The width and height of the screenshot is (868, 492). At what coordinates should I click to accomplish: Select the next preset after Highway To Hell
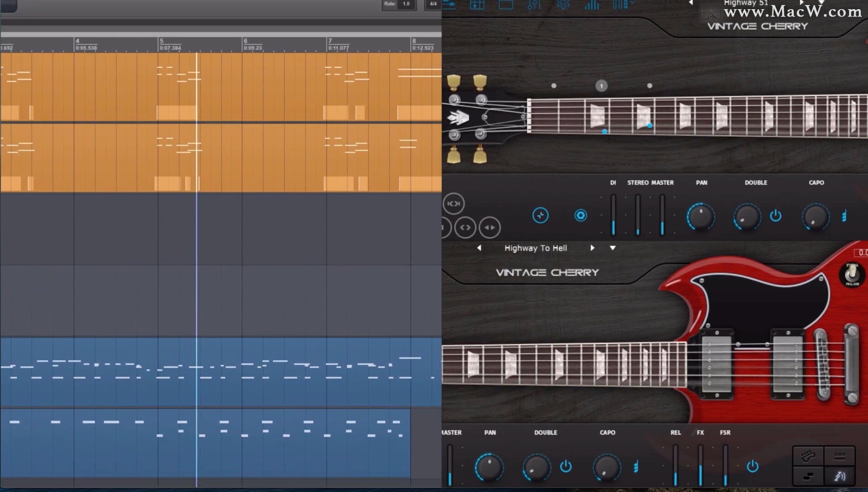click(x=592, y=248)
